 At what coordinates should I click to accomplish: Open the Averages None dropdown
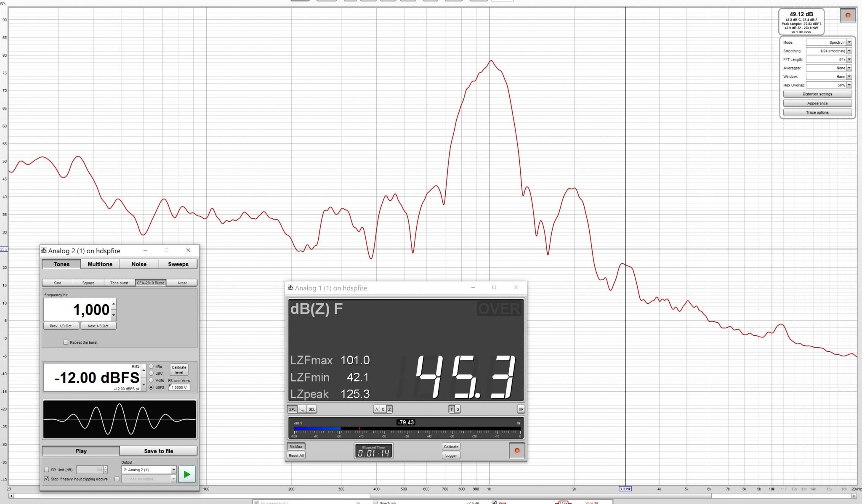[829, 68]
